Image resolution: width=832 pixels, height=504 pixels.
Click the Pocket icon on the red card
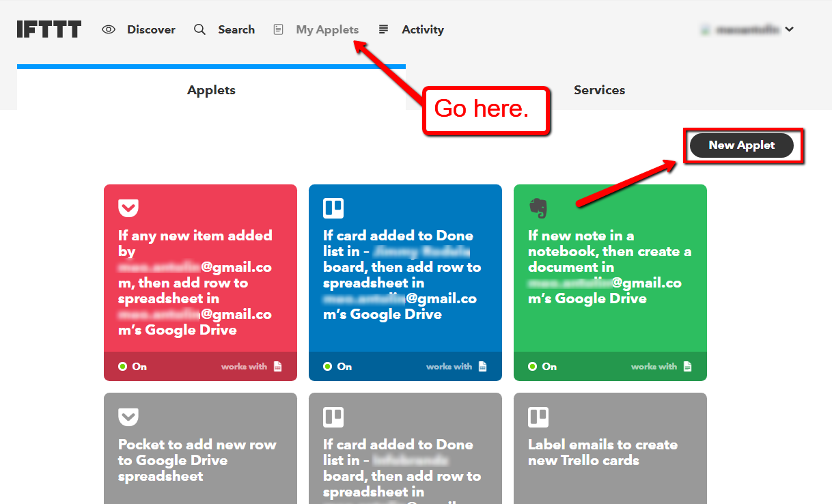128,208
